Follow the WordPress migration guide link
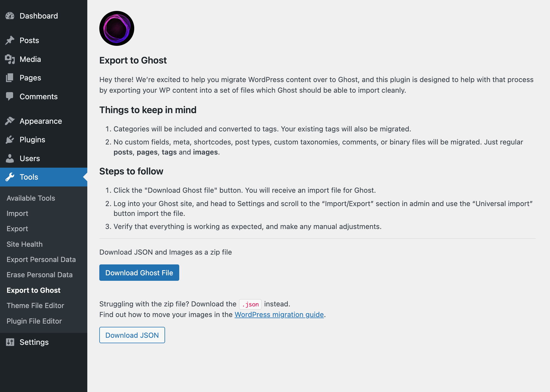Viewport: 550px width, 392px height. click(x=279, y=315)
